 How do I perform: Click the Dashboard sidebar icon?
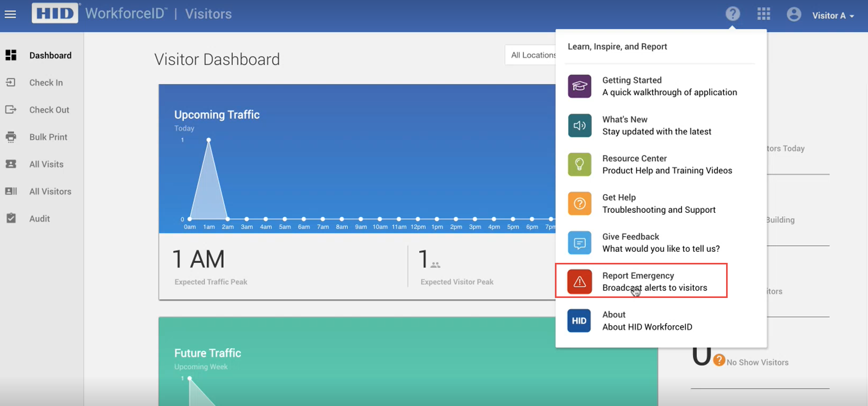tap(11, 55)
